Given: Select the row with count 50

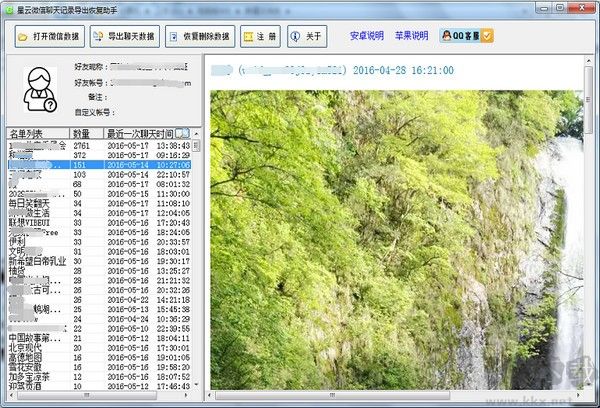Looking at the screenshot, I should point(99,194).
